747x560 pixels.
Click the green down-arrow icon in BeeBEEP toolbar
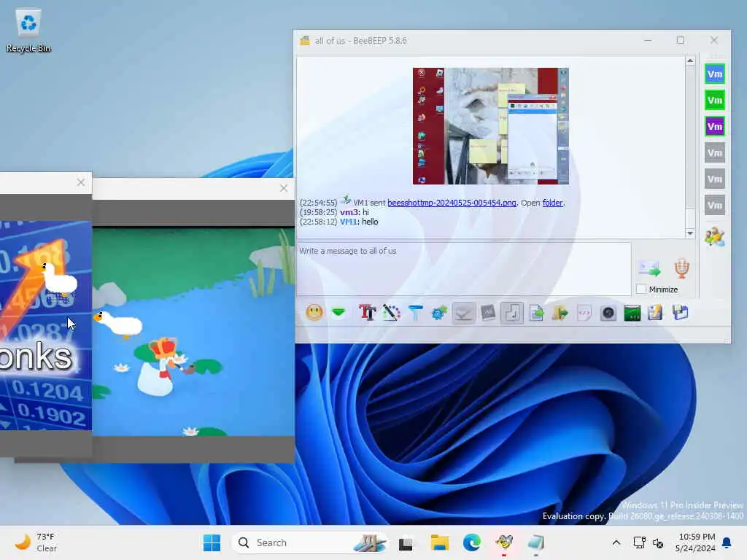(x=338, y=313)
